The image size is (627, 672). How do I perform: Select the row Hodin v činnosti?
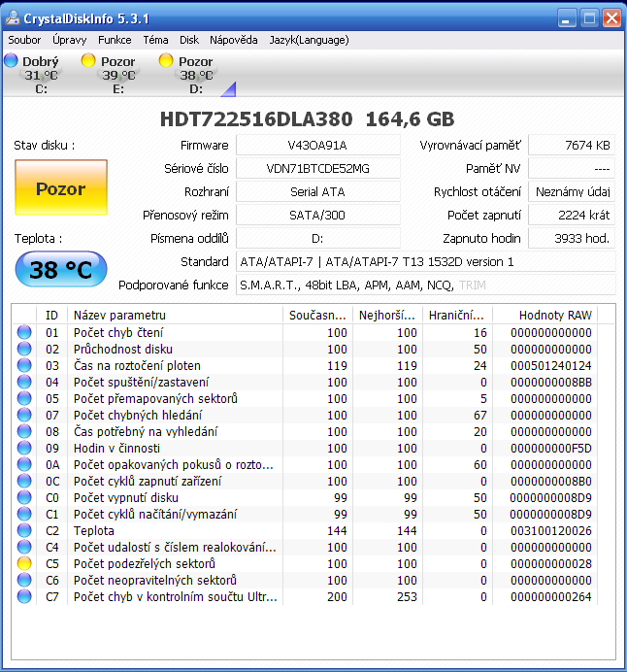coord(305,449)
